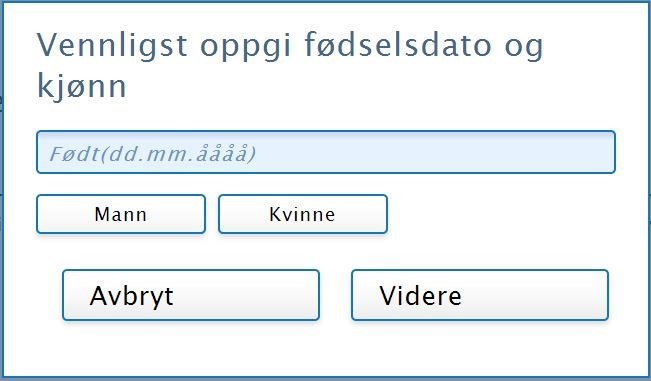Proceed to next step via Videre

[480, 295]
